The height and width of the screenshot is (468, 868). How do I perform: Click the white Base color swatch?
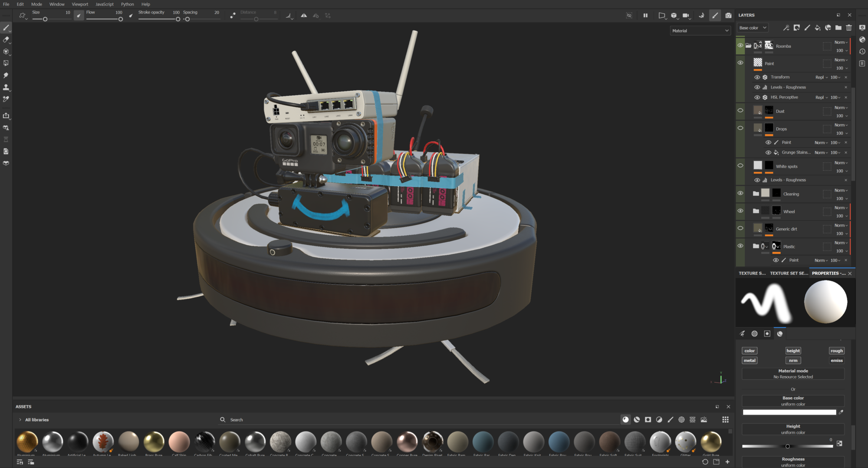(790, 412)
